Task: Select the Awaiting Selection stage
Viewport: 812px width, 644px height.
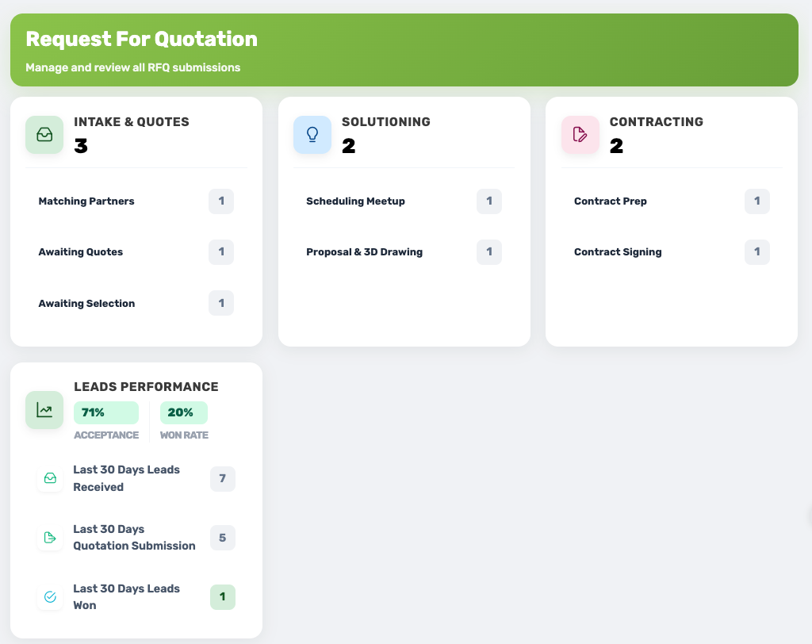Action: click(86, 304)
